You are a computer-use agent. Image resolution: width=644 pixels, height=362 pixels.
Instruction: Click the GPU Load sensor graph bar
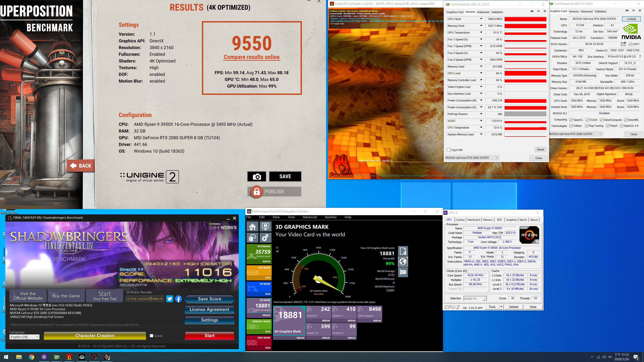(525, 73)
